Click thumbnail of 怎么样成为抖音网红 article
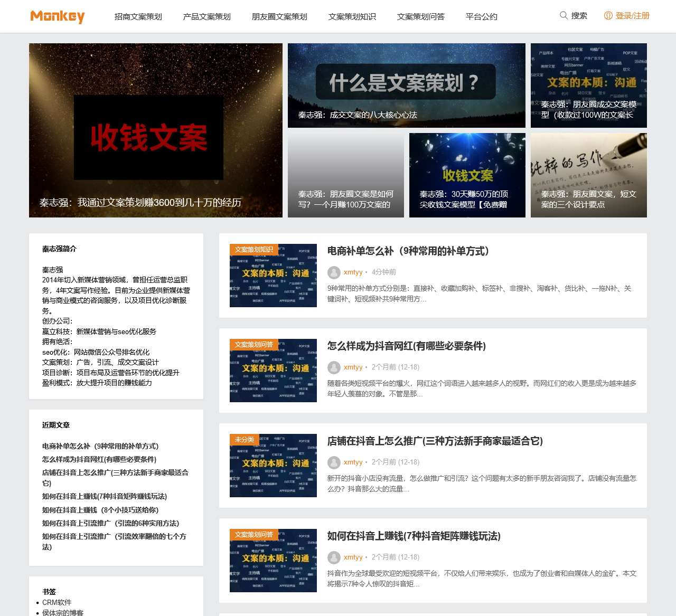The width and height of the screenshot is (676, 616). (273, 371)
